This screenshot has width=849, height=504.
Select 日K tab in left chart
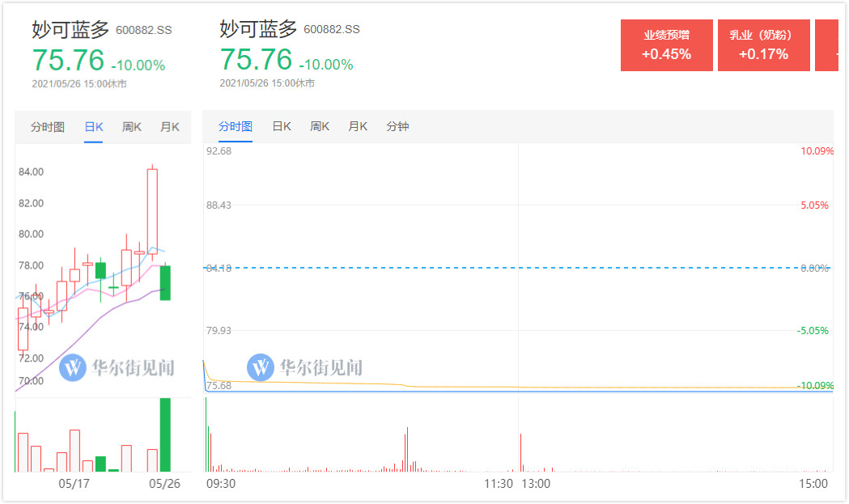click(x=94, y=127)
